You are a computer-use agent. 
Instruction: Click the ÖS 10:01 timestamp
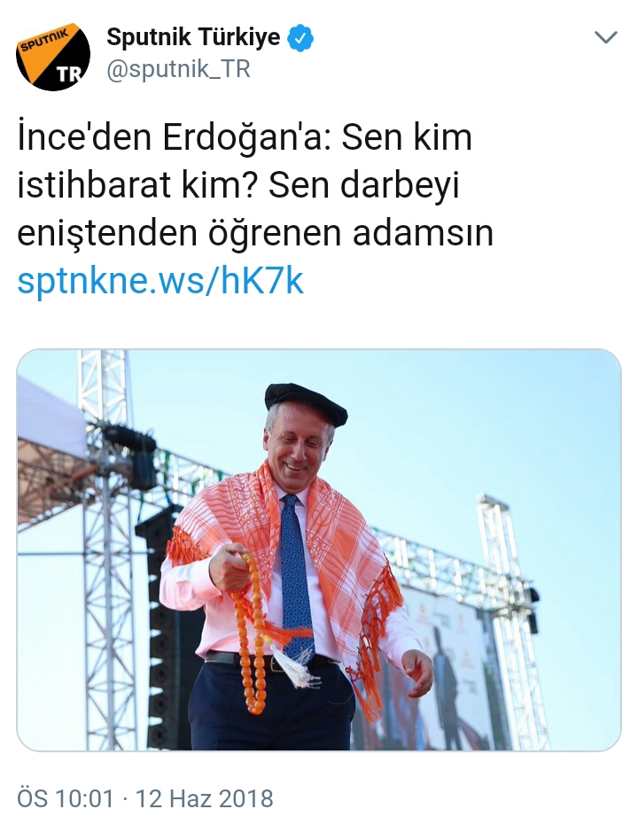tap(66, 798)
